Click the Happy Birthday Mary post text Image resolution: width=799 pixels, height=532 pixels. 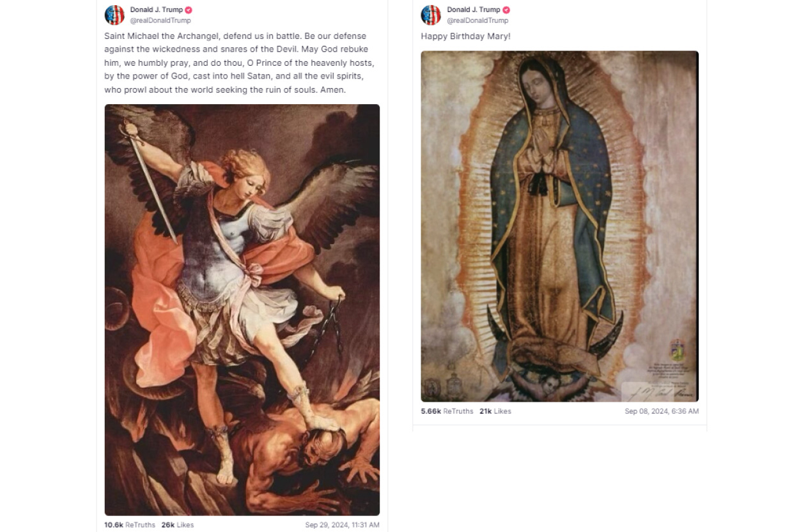point(465,36)
